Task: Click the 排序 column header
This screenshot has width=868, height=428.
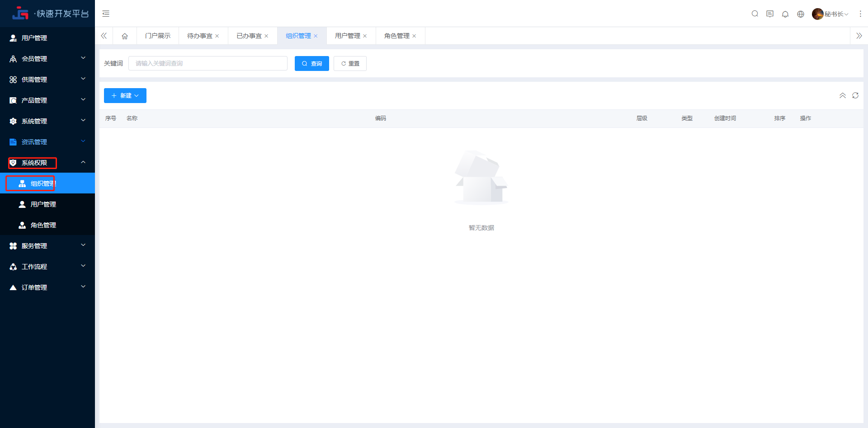Action: (x=780, y=118)
